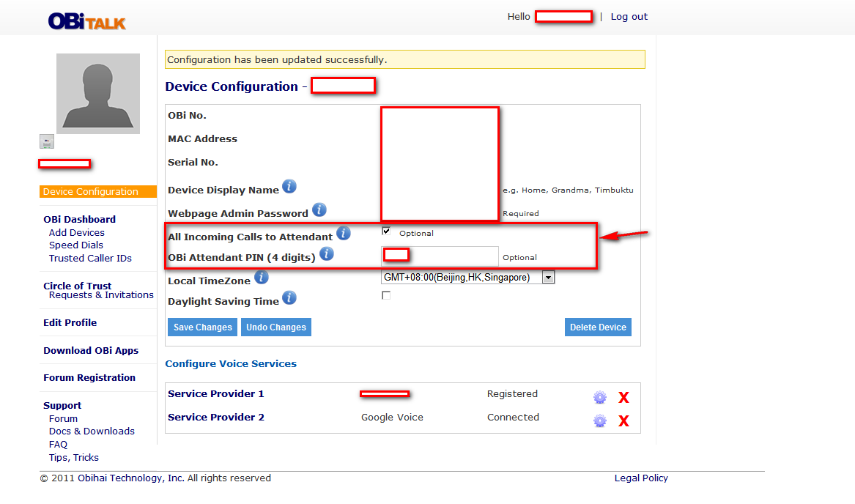Click the OBi Attendant PIN field

click(x=440, y=256)
